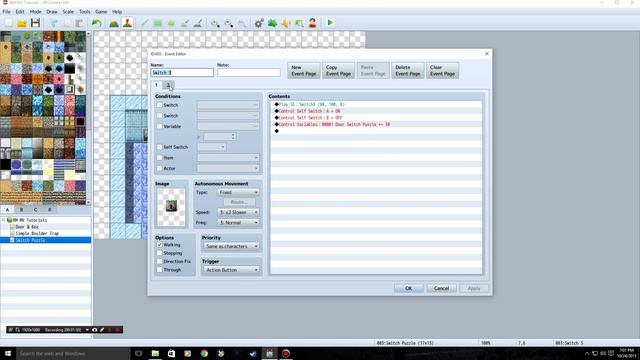Click the Undo arrow icon

[97, 23]
